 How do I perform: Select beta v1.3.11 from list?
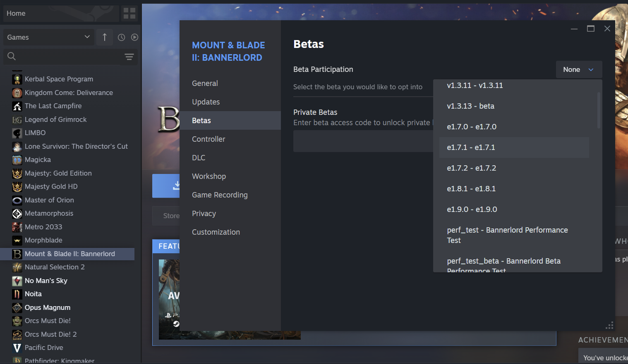coord(514,86)
